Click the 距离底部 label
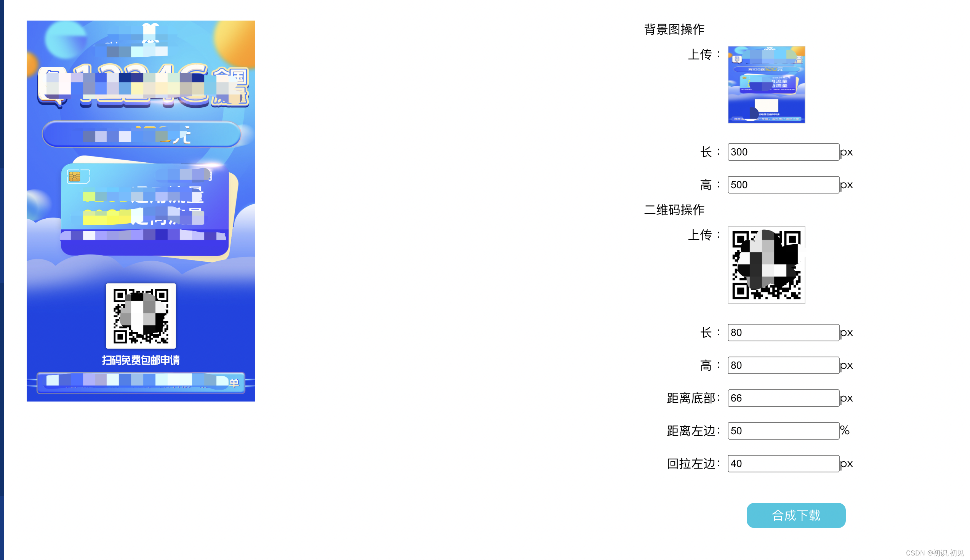 693,398
